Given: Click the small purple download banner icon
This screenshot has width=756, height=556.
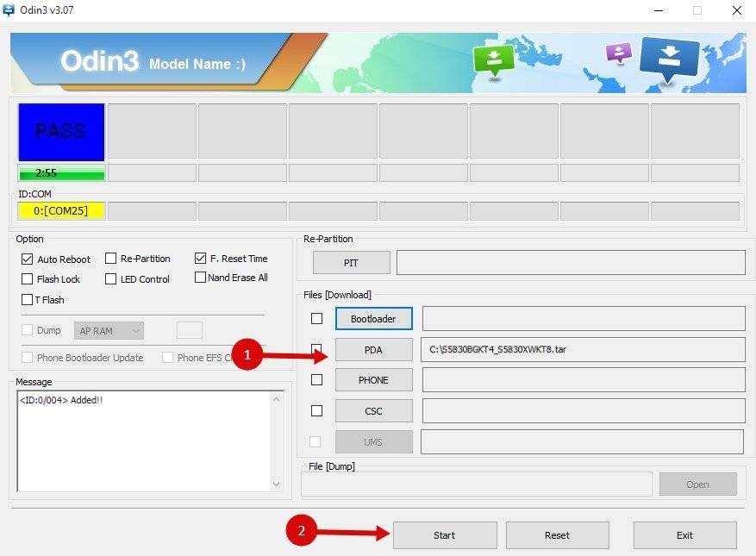Looking at the screenshot, I should tap(619, 52).
